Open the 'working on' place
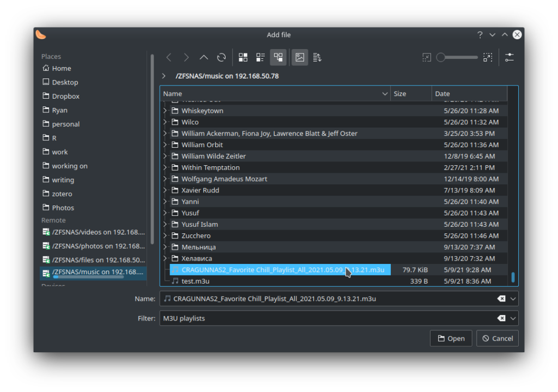This screenshot has width=558, height=392. 64,166
